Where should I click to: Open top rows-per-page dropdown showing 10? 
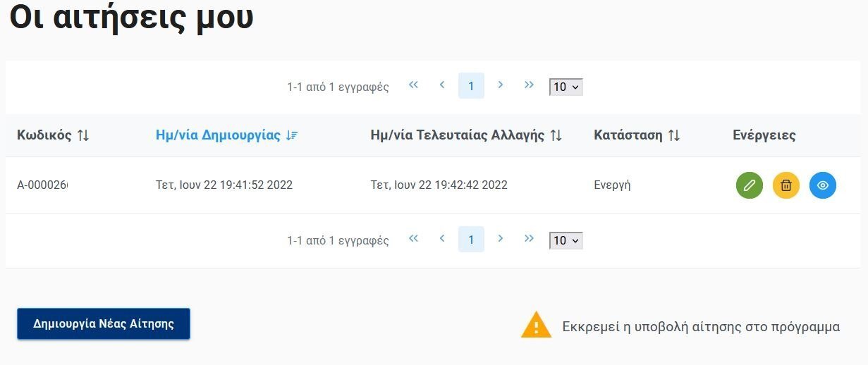coord(566,87)
